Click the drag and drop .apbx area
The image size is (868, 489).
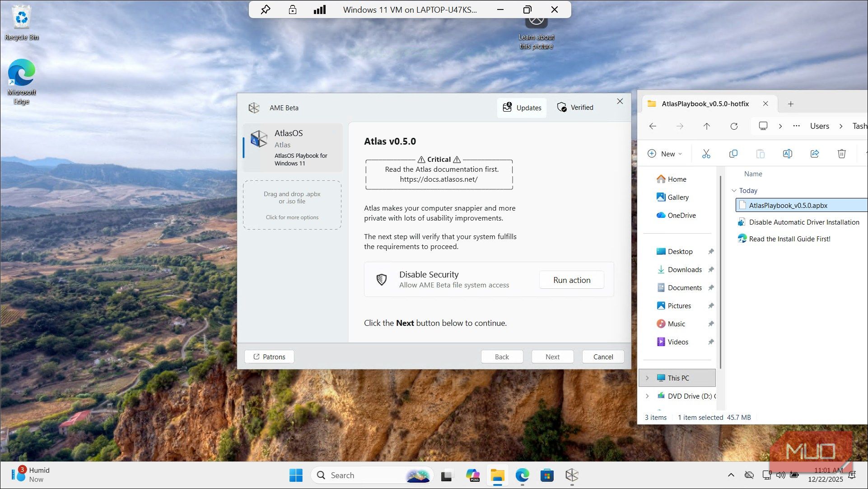click(292, 205)
